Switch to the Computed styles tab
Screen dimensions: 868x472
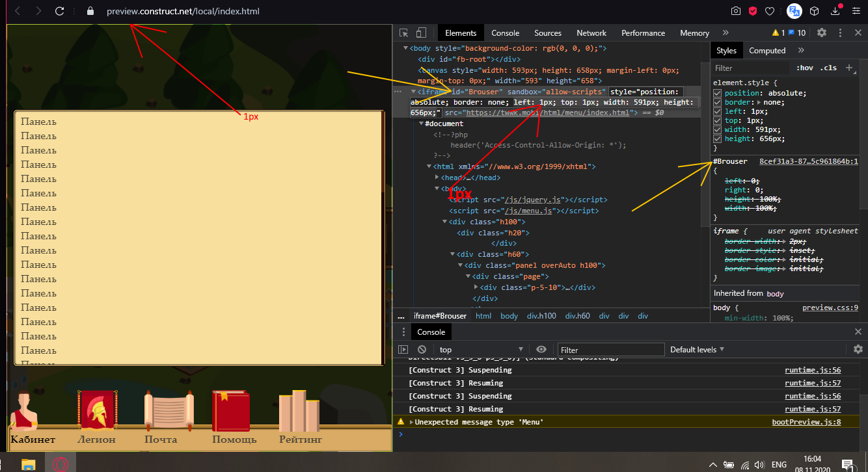coord(767,51)
